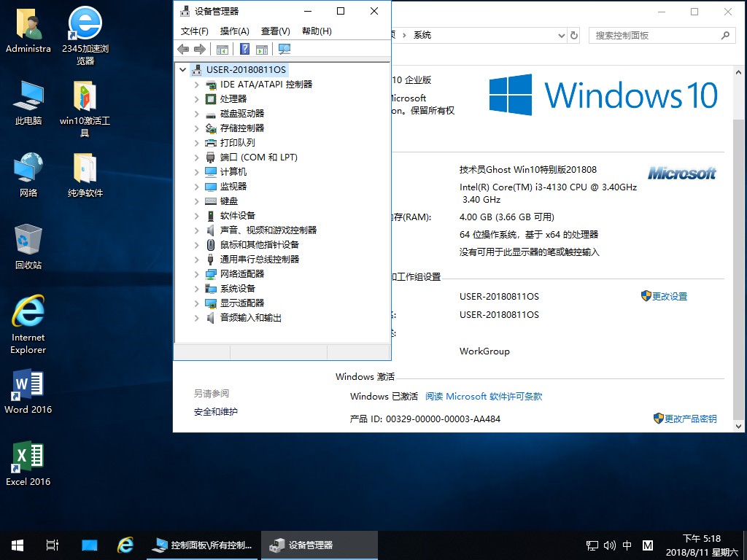The image size is (747, 560).
Task: Click the 搜索控制面板 search field
Action: [653, 35]
